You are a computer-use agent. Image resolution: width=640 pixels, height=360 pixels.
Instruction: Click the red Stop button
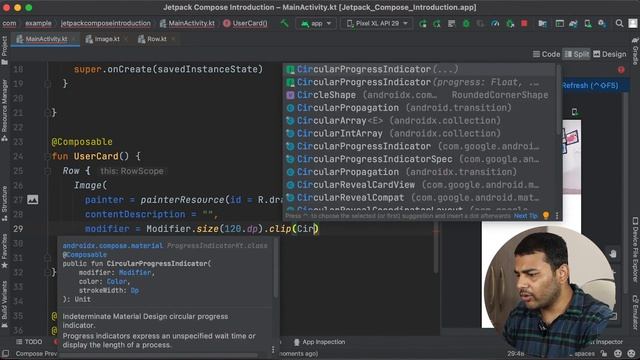pyautogui.click(x=524, y=24)
